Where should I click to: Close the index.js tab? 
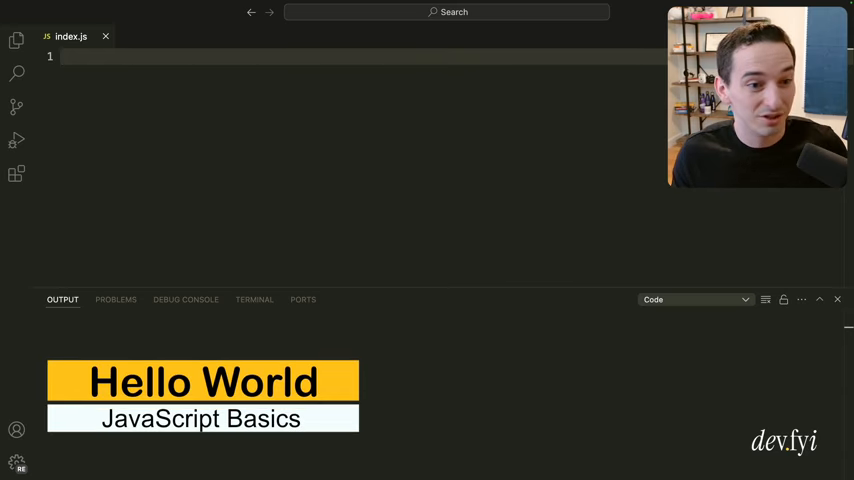pos(106,36)
